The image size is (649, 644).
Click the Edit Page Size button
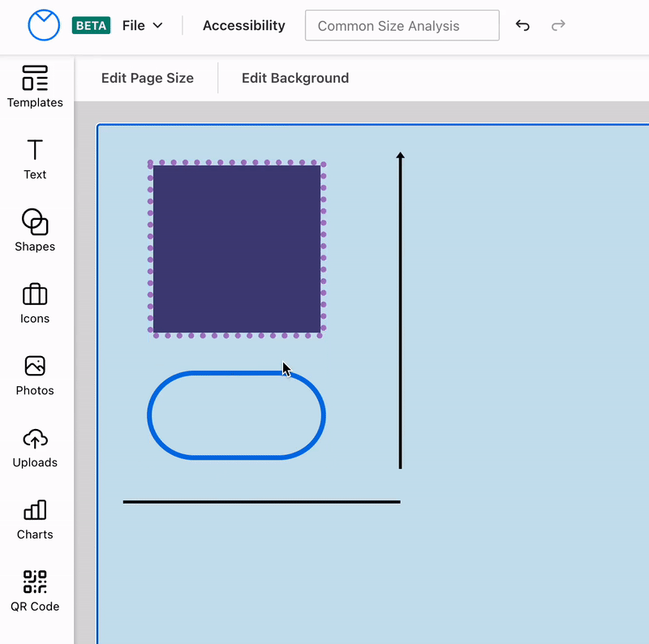147,78
